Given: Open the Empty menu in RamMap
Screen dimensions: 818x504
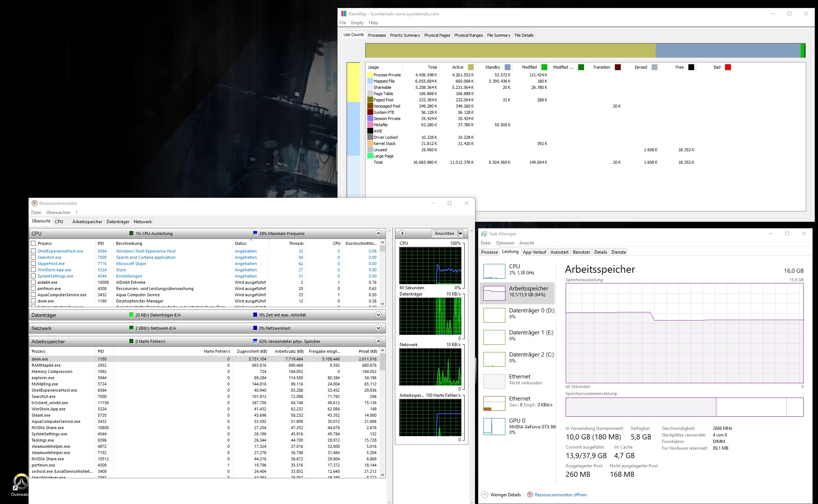Looking at the screenshot, I should (357, 23).
